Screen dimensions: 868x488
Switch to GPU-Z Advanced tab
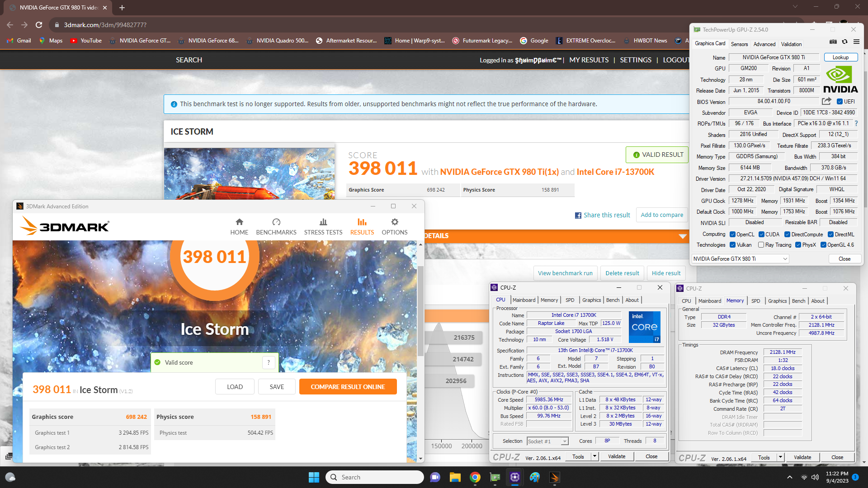pyautogui.click(x=764, y=44)
